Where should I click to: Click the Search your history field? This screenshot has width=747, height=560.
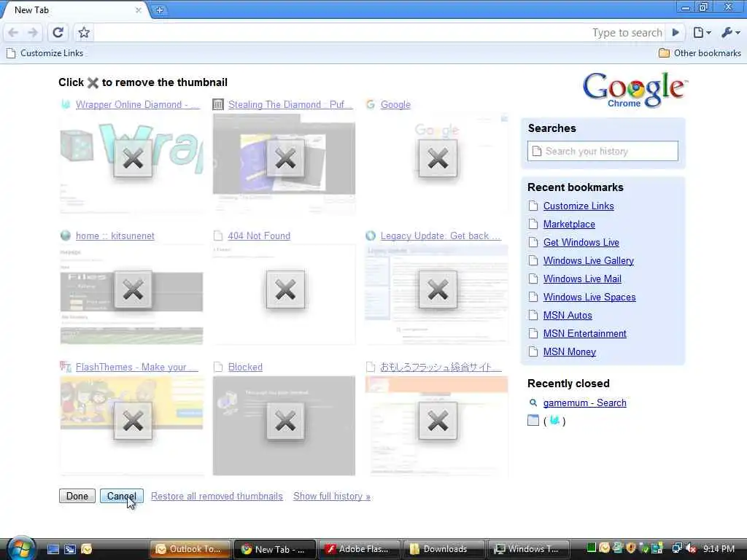pos(603,151)
